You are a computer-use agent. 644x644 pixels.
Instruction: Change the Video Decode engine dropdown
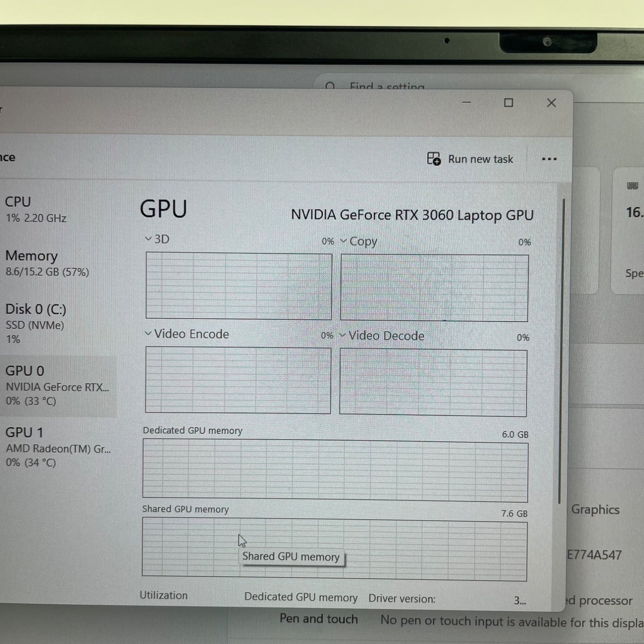pyautogui.click(x=343, y=335)
